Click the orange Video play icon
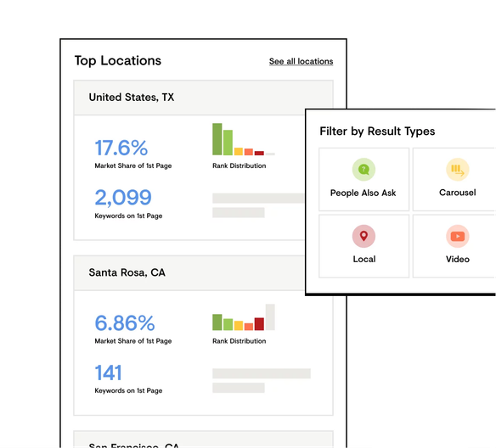This screenshot has width=496, height=448. pyautogui.click(x=458, y=236)
